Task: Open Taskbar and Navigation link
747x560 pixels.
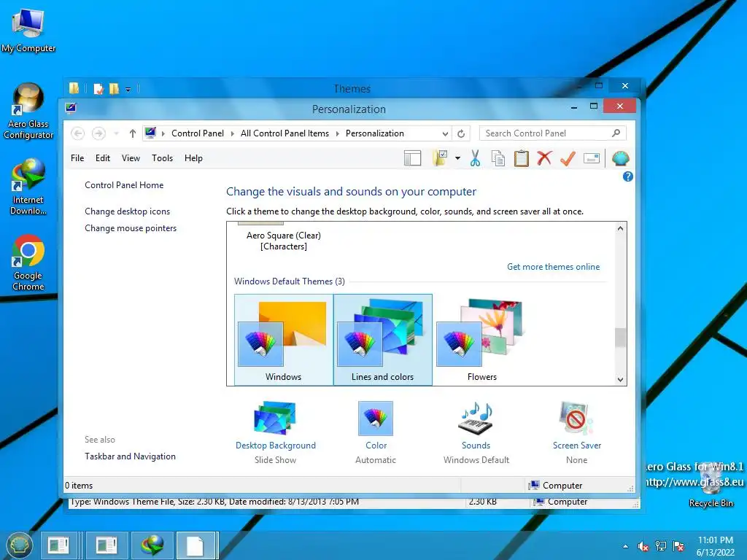Action: [130, 456]
